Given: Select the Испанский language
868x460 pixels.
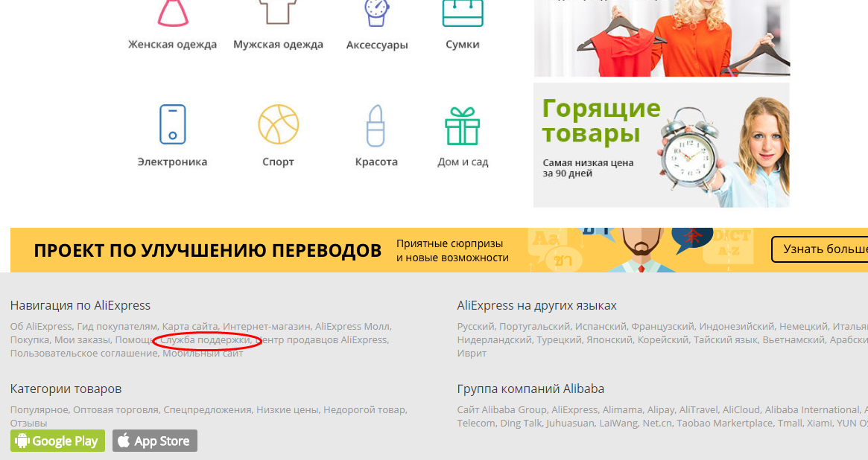Looking at the screenshot, I should (x=601, y=326).
